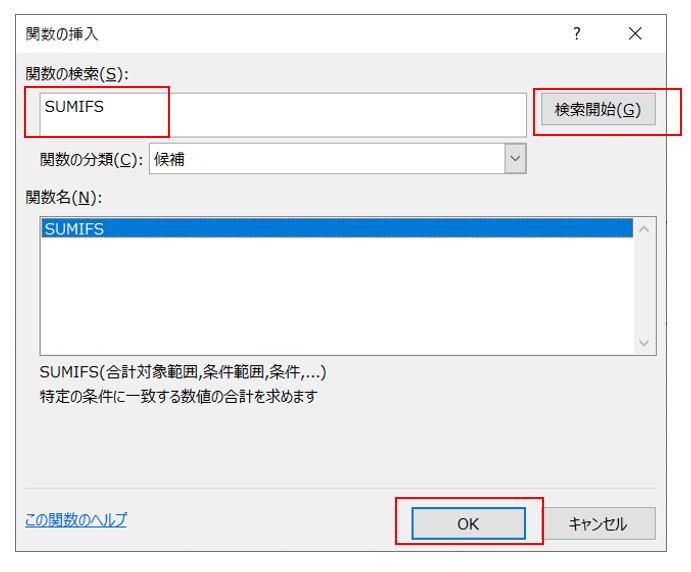Click the dropdown arrow beside 候補

[x=515, y=158]
